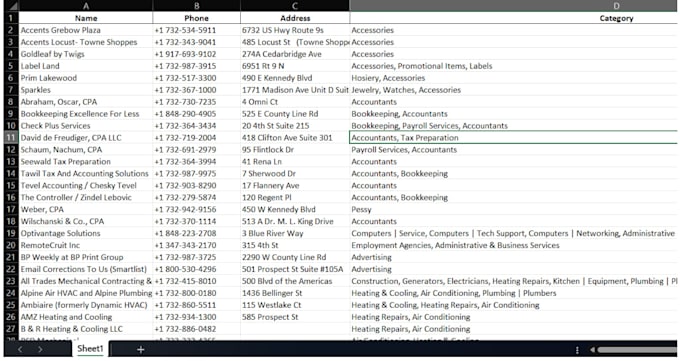Select cell Seewald Tax Preparation

86,161
